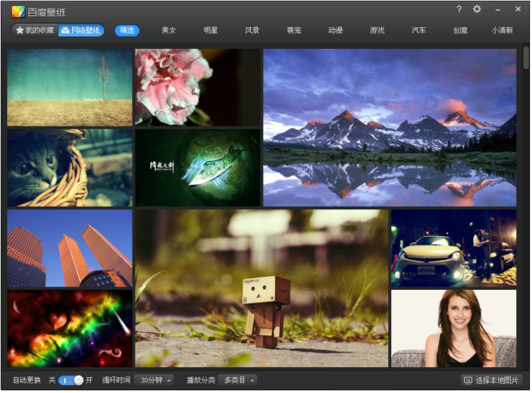Open the 30分钟 cycle time dropdown
This screenshot has width=532, height=393.
(x=155, y=380)
